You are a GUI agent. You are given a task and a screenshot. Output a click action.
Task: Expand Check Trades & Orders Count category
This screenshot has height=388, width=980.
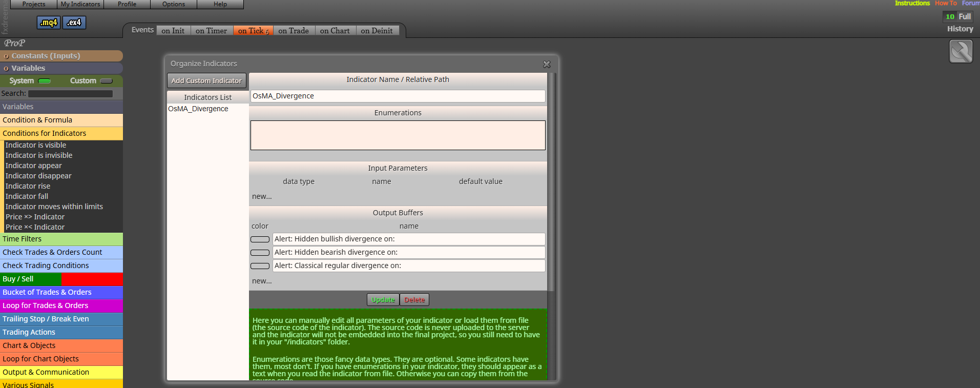coord(61,252)
